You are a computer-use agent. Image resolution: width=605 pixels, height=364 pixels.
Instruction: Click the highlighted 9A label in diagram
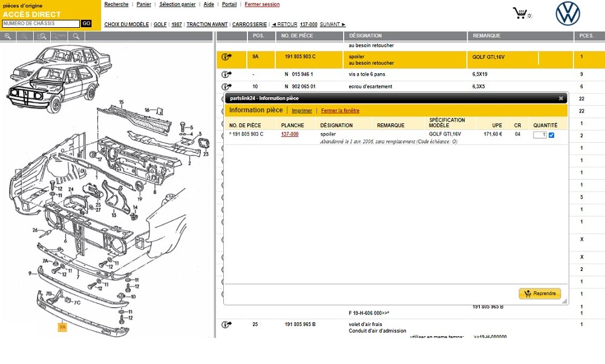[x=62, y=327]
